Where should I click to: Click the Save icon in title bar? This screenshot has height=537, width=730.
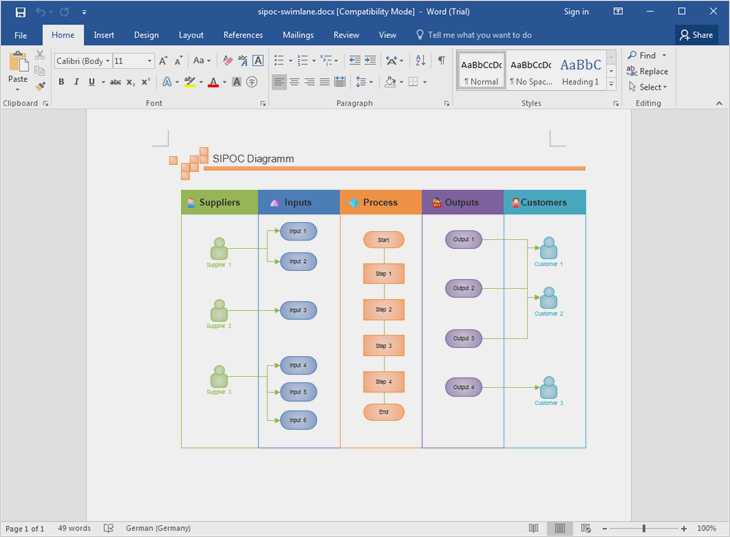(x=20, y=12)
